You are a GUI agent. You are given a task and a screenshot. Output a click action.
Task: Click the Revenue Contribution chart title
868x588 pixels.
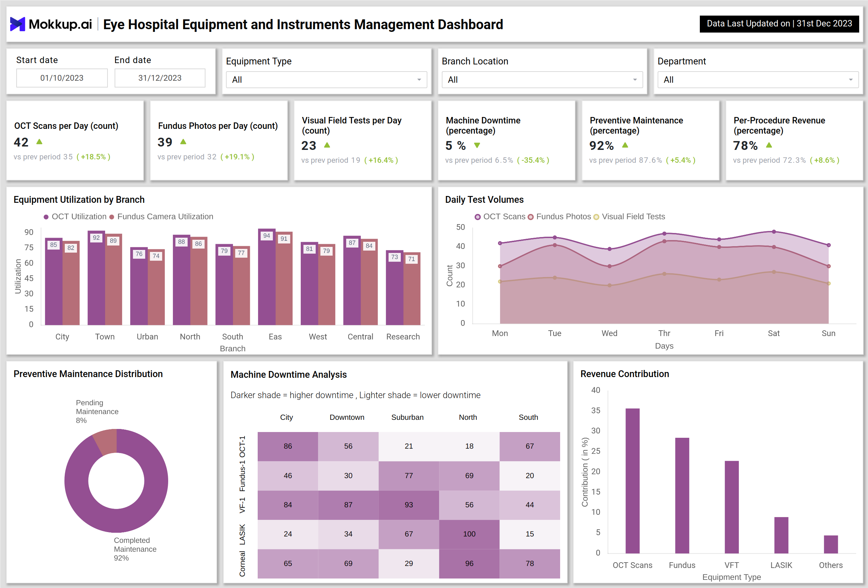coord(625,374)
